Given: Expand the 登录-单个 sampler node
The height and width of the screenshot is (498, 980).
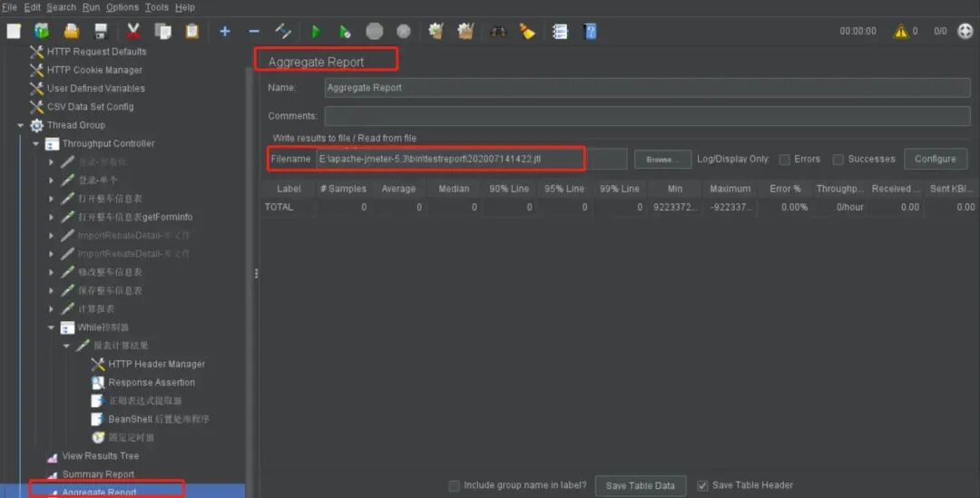Looking at the screenshot, I should click(x=51, y=181).
